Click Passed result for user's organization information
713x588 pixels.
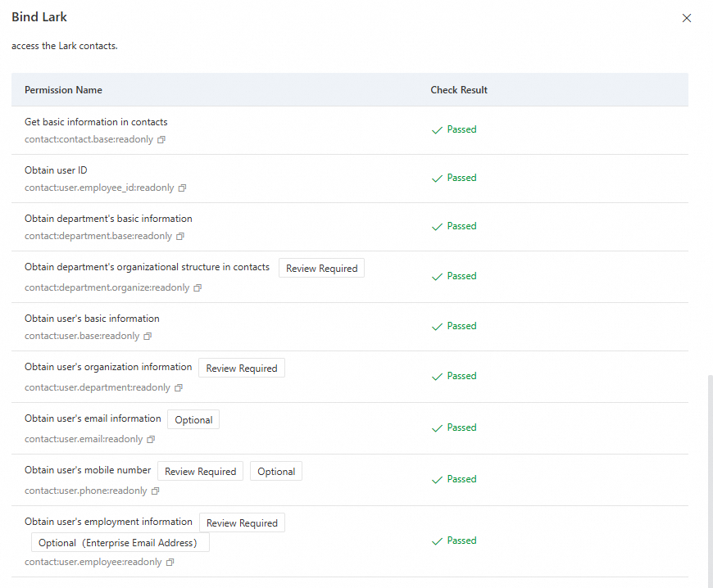[x=454, y=376]
